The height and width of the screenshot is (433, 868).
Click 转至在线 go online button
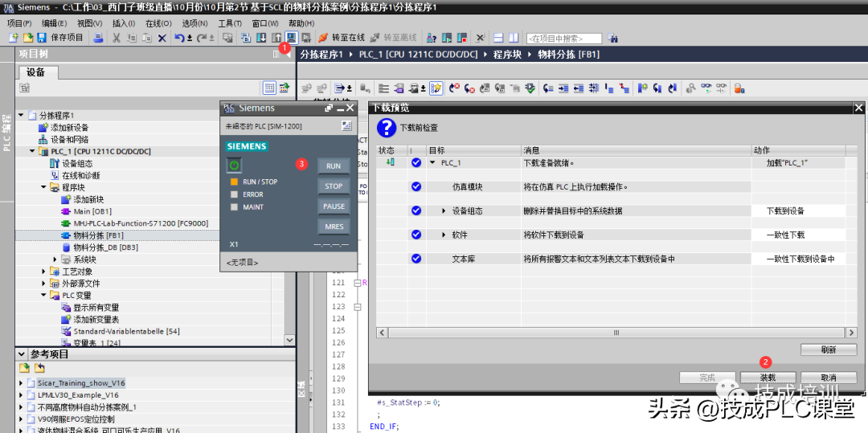click(x=342, y=38)
